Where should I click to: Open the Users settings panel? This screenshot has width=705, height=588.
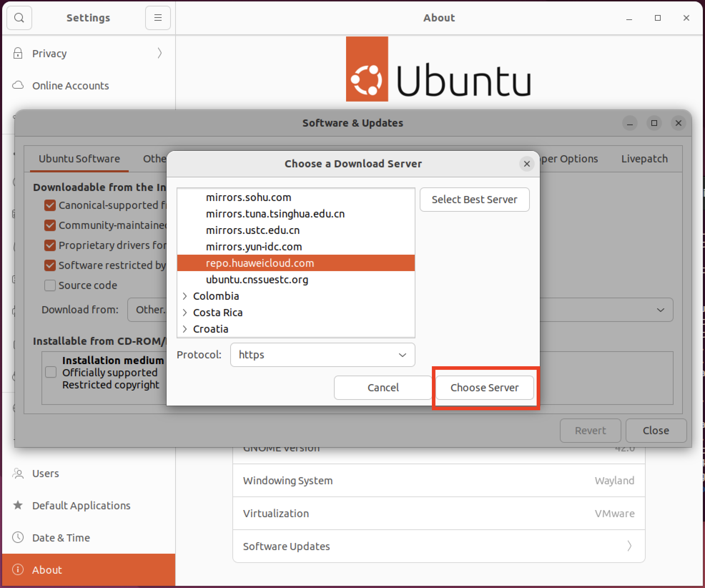click(46, 473)
